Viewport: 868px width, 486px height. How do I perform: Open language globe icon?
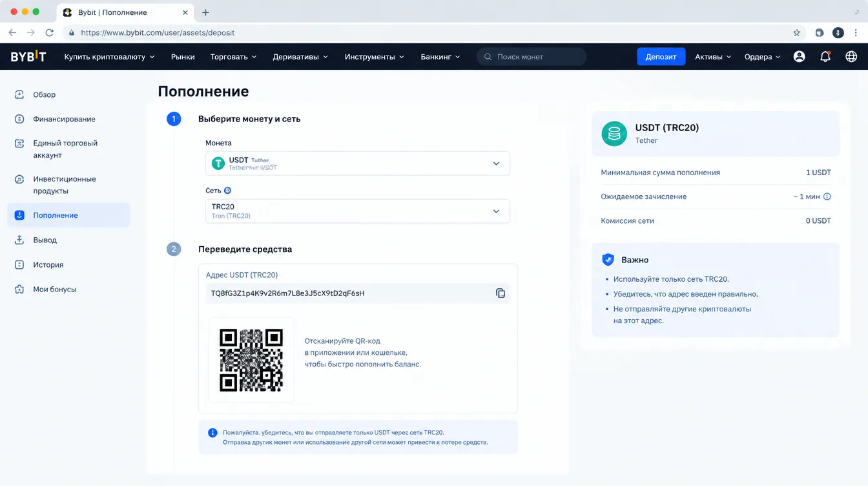851,57
